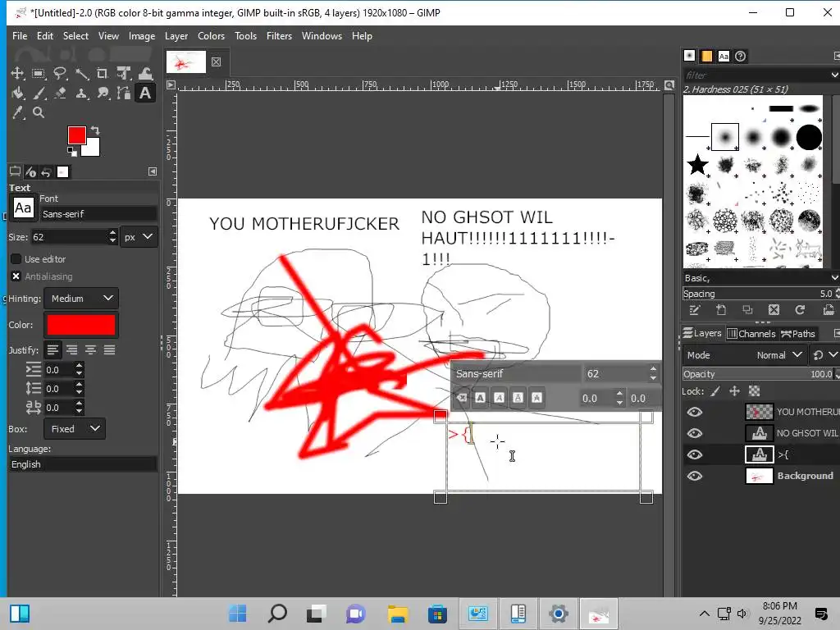Screen dimensions: 840x630
Task: Hide the Background layer eye icon
Action: point(695,476)
